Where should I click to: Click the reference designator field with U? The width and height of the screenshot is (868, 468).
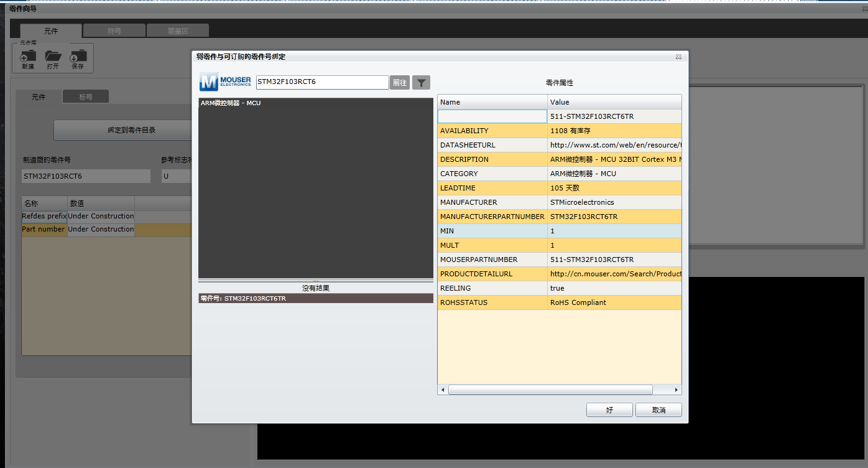177,176
